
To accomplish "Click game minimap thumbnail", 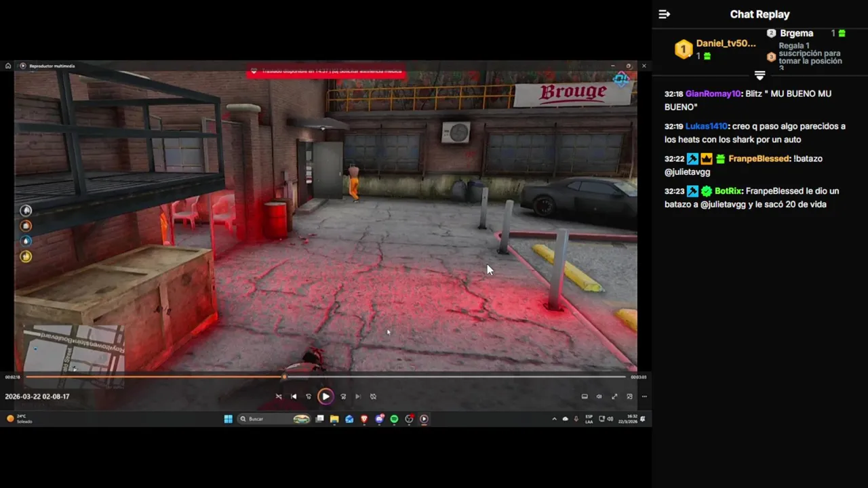I will coord(74,356).
